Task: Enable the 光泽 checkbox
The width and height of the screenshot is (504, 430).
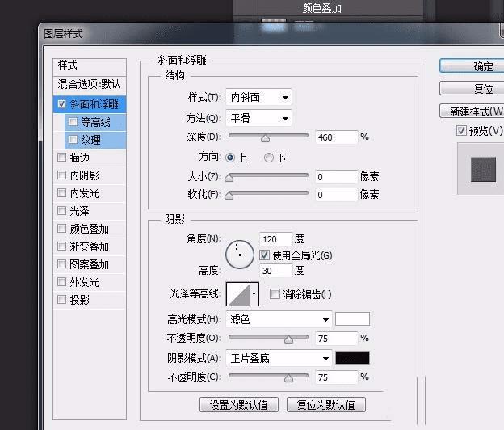Action: point(61,211)
